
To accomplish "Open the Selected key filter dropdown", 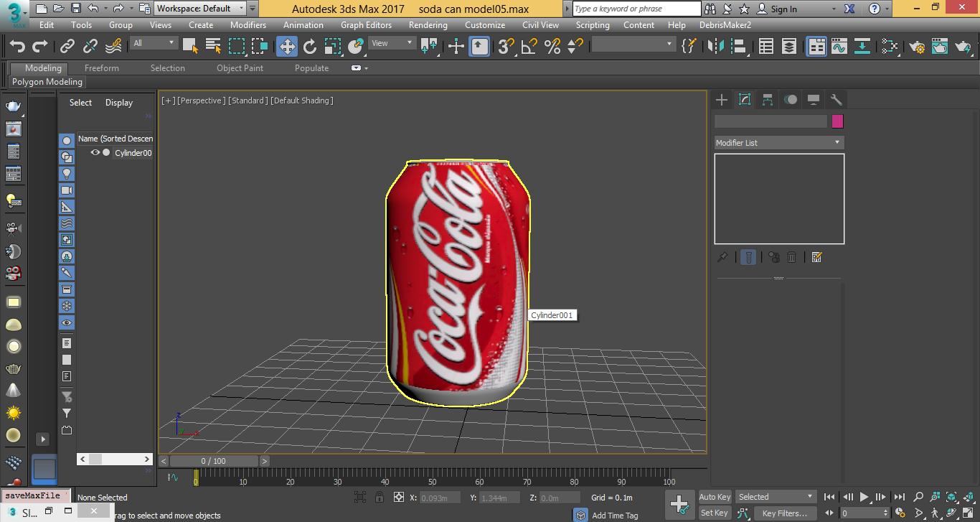I will click(x=777, y=497).
